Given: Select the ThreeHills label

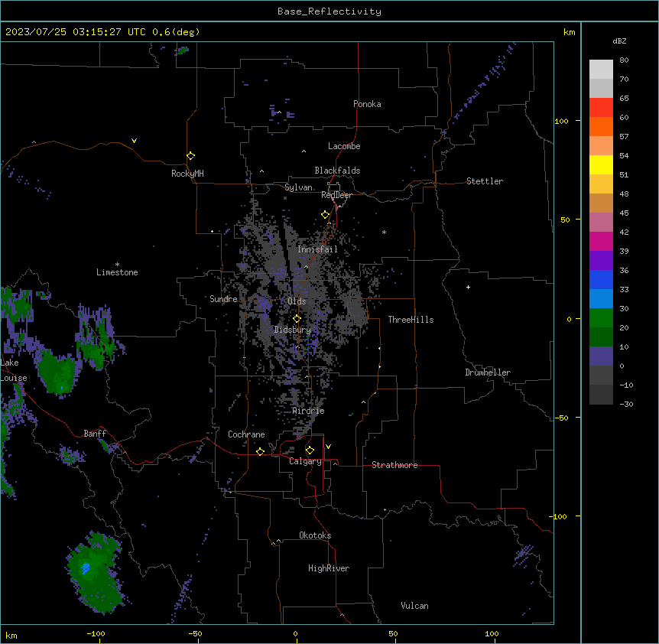Looking at the screenshot, I should point(411,320).
